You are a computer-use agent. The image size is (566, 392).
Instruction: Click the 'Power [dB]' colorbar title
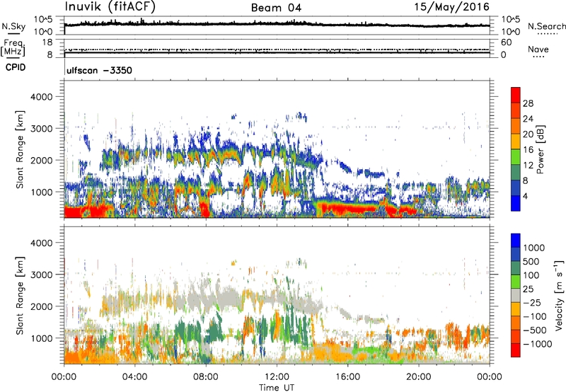pyautogui.click(x=541, y=149)
